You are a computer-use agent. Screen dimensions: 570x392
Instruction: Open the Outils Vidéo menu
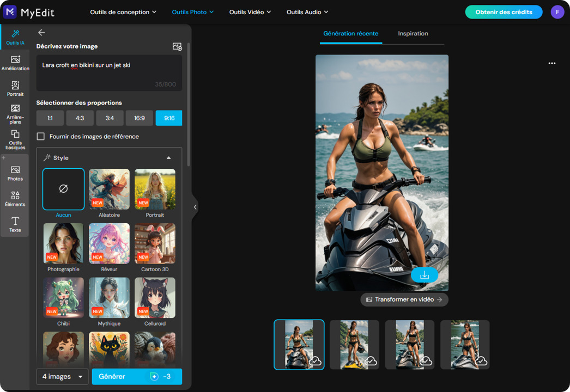coord(250,11)
